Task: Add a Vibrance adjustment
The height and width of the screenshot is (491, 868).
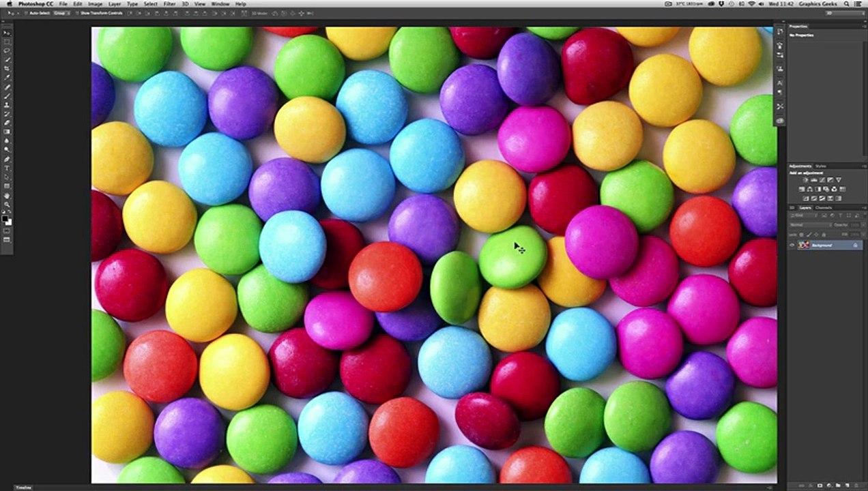Action: click(x=839, y=180)
